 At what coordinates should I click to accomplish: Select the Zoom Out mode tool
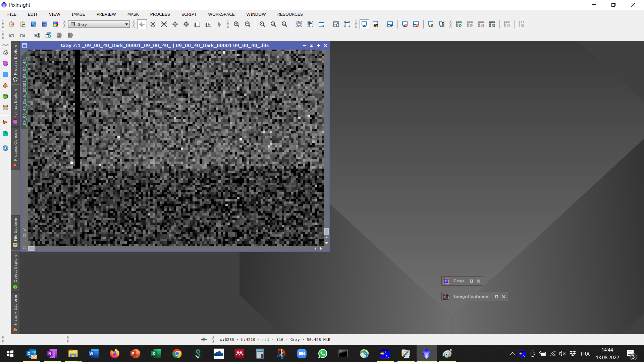coord(164,24)
